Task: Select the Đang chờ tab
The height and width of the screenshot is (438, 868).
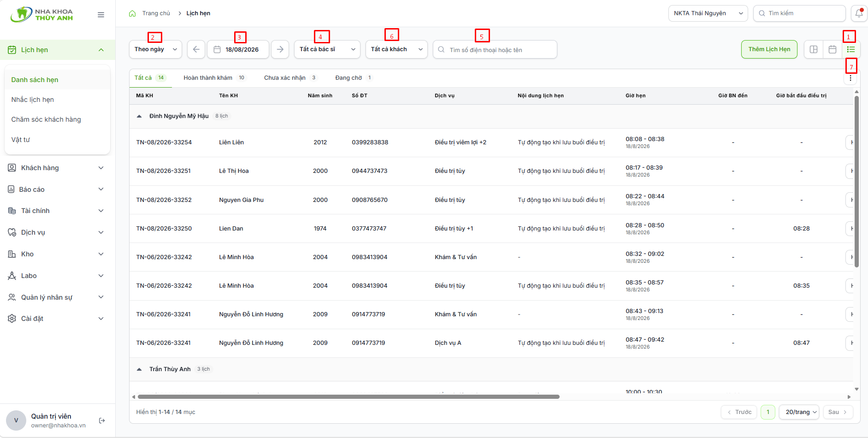Action: (x=354, y=78)
